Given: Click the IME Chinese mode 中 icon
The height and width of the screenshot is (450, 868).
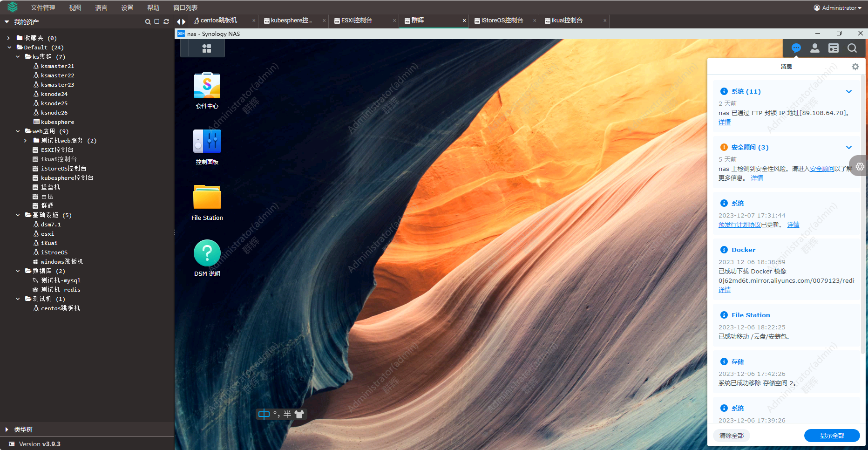Looking at the screenshot, I should [x=264, y=414].
